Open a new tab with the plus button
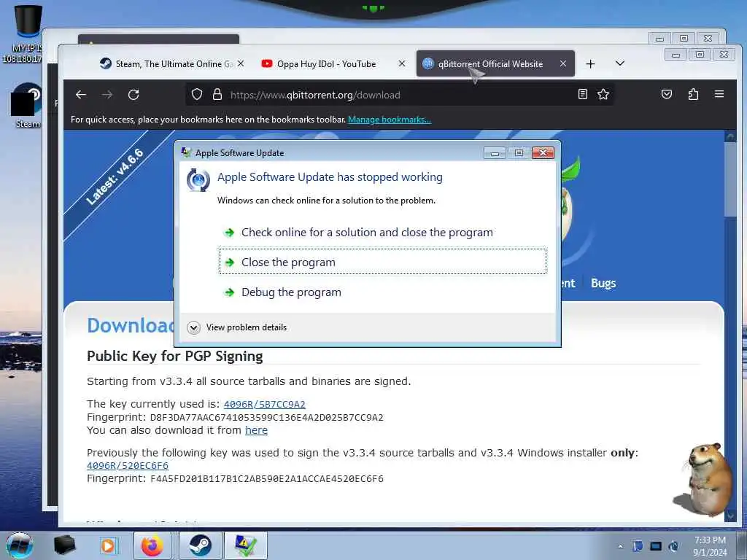 click(x=590, y=64)
